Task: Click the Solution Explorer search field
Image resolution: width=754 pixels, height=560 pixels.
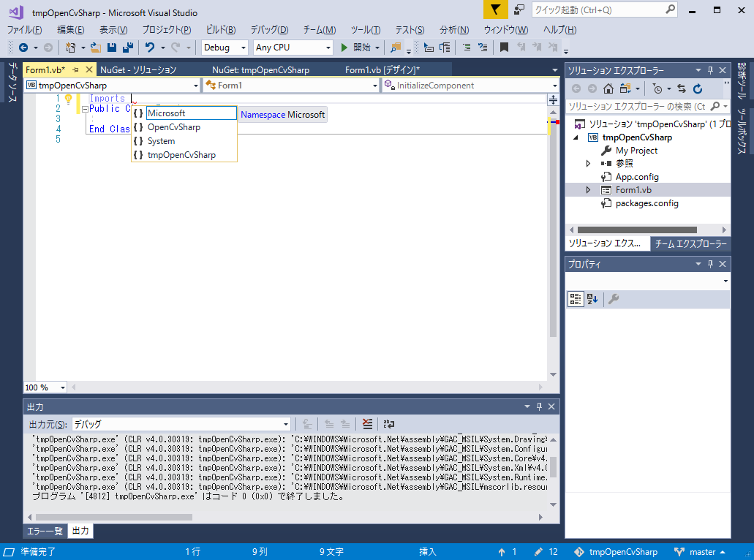Action: [x=647, y=106]
